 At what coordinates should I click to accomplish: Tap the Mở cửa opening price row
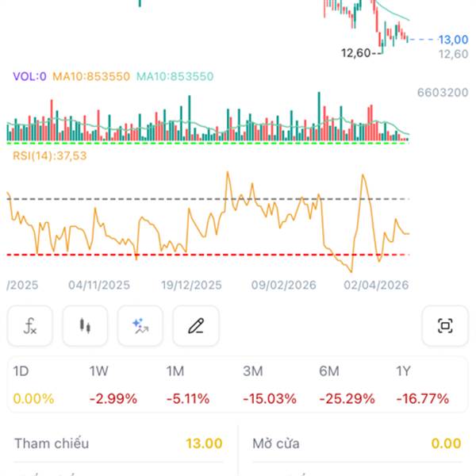357,444
